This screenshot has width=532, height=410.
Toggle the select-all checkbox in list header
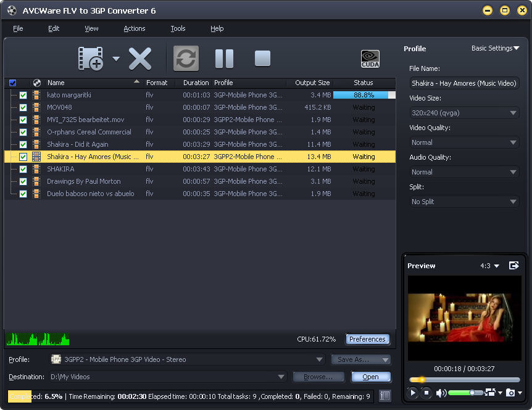(x=12, y=83)
